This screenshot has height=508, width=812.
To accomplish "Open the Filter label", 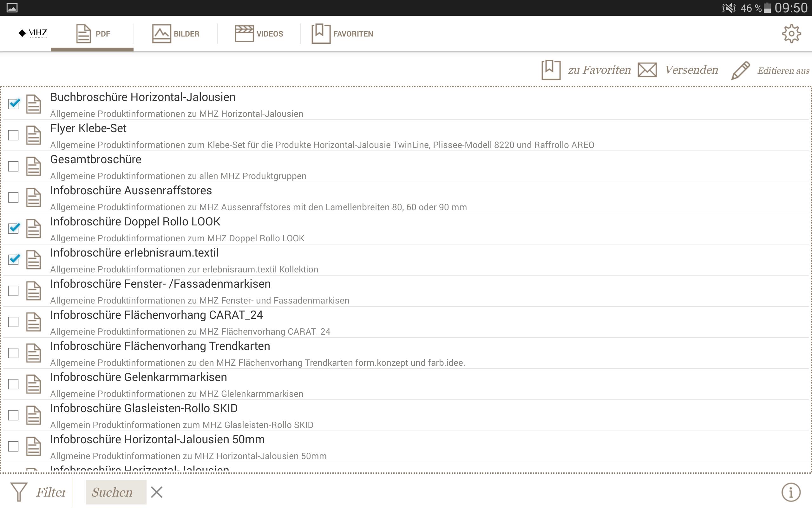I will click(x=51, y=492).
